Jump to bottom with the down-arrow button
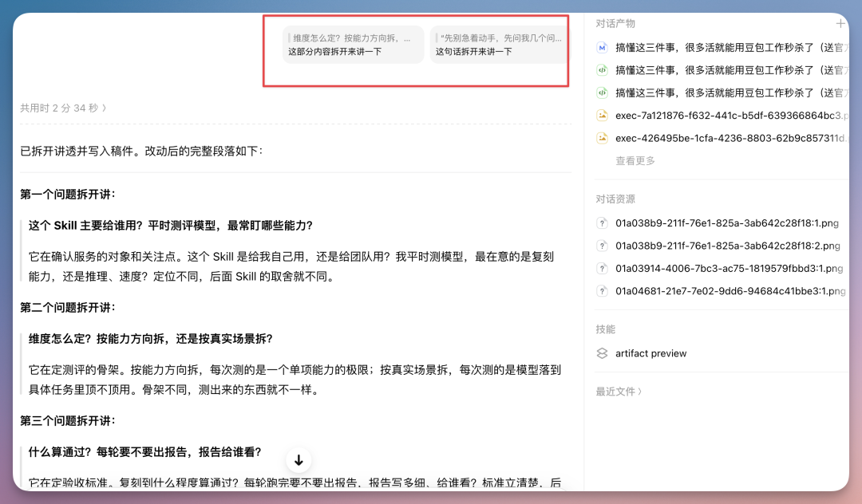The image size is (862, 504). click(x=299, y=460)
